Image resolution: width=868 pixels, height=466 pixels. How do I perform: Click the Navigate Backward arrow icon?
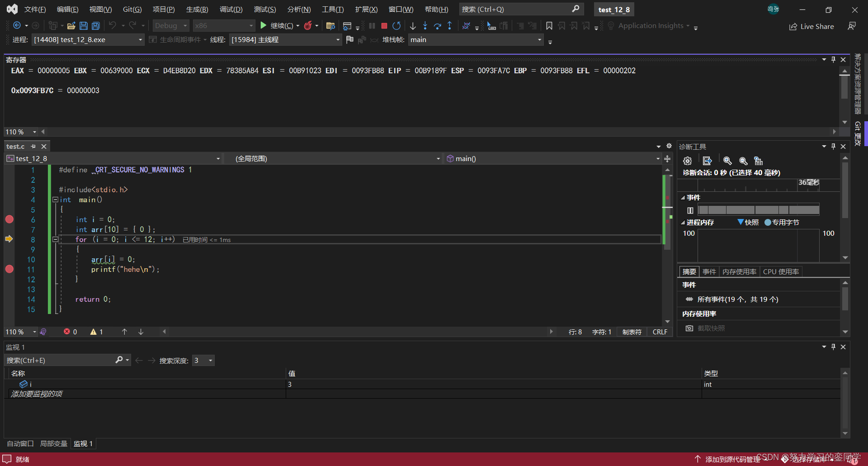point(17,25)
